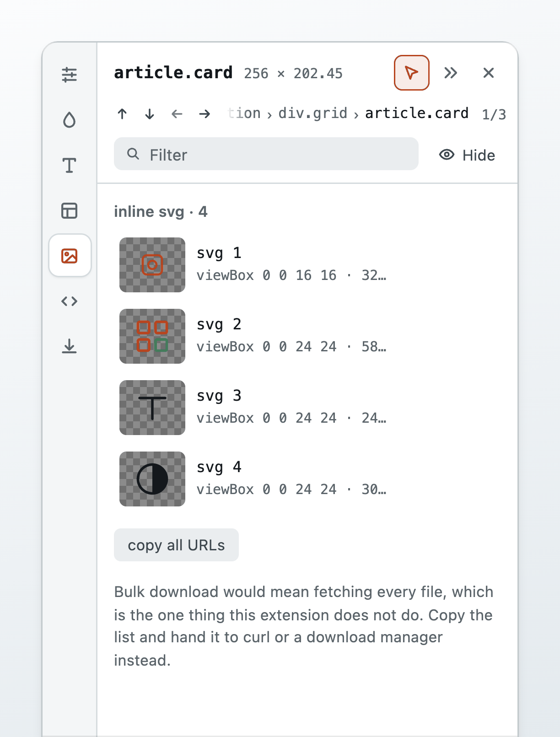Expand panel with the double chevron
Viewport: 560px width, 737px height.
451,73
